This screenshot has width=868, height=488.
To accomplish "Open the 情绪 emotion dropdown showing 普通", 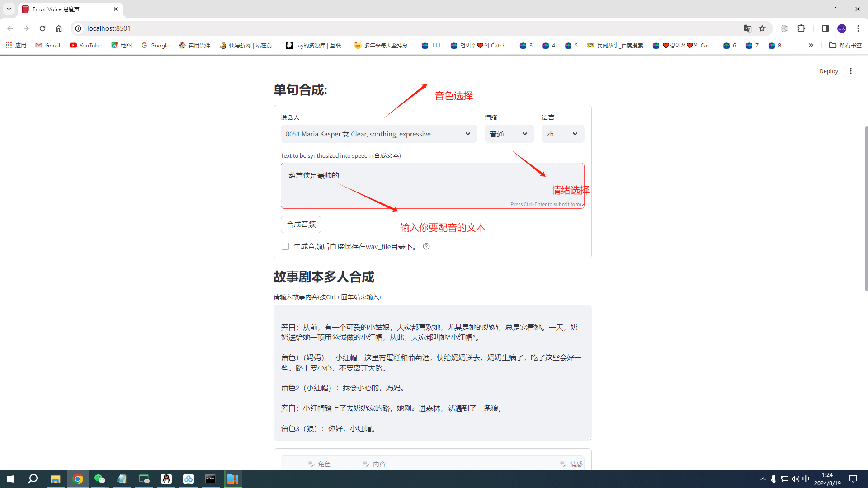I will [509, 134].
